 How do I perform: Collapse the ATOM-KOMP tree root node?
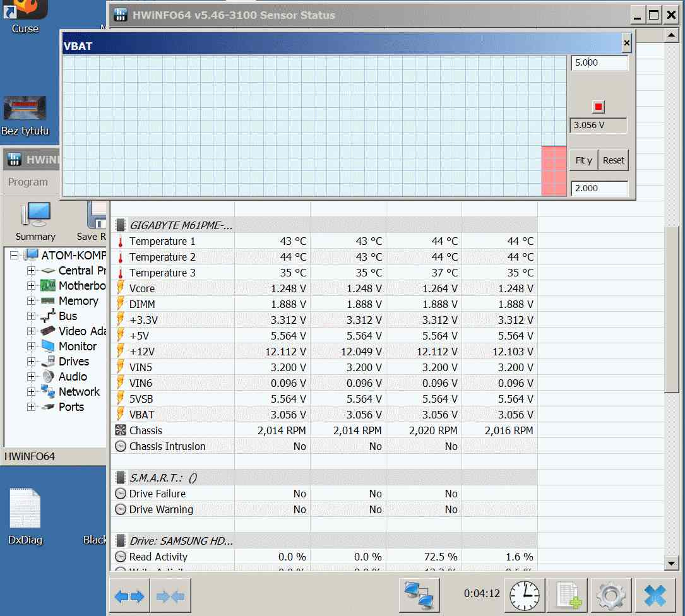15,255
